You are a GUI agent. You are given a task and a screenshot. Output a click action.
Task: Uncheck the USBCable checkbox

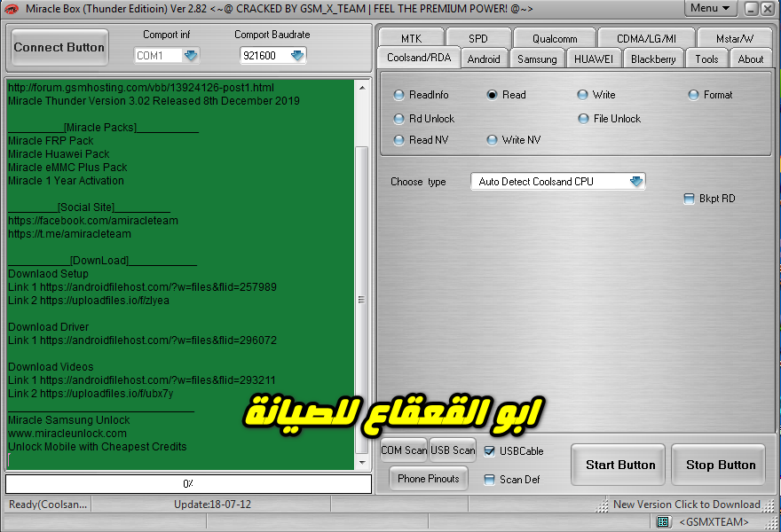pyautogui.click(x=490, y=451)
